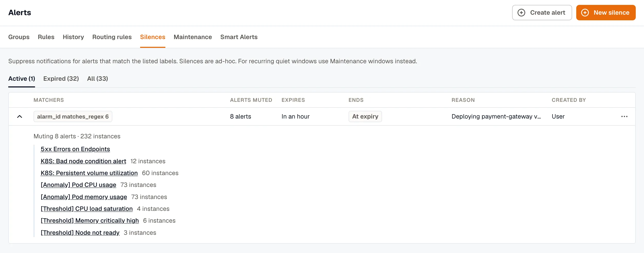The width and height of the screenshot is (644, 253).
Task: Open the 5xx Errors on Endpoints link
Action: tap(75, 149)
